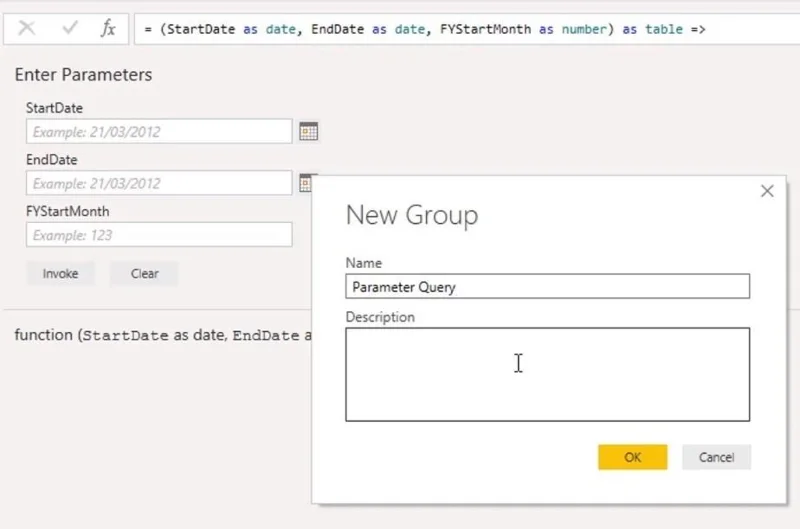Focus the FYStartMonth input field
800x529 pixels.
[159, 235]
